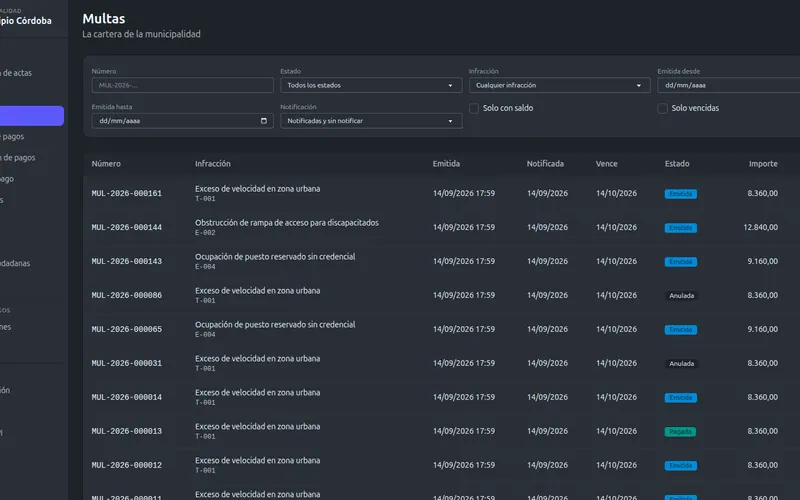Sort by the Importe column header
Screen dimensions: 800x500
pos(763,164)
